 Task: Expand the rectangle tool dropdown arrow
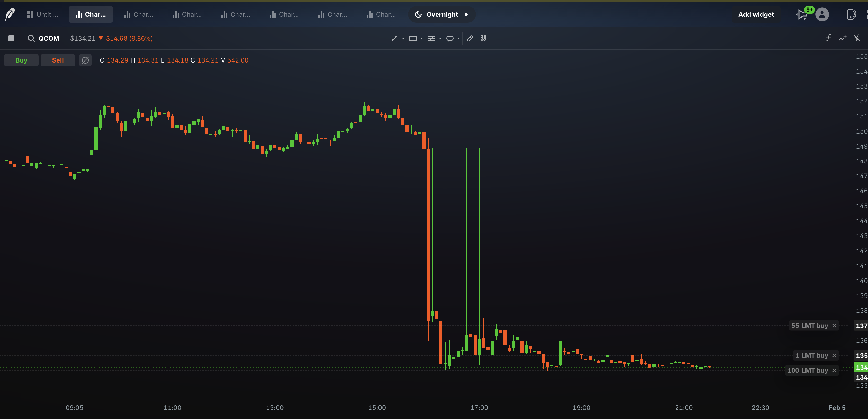pos(422,38)
